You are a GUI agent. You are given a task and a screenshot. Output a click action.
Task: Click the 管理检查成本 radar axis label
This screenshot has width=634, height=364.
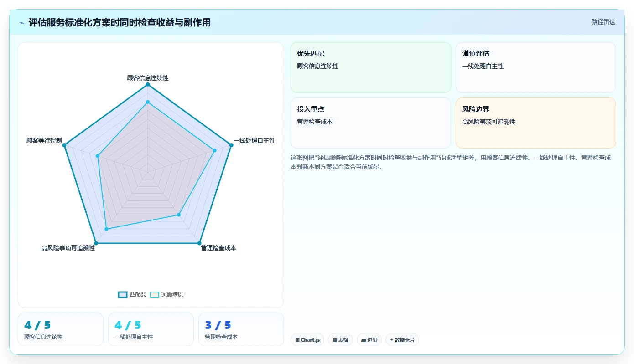click(x=218, y=248)
